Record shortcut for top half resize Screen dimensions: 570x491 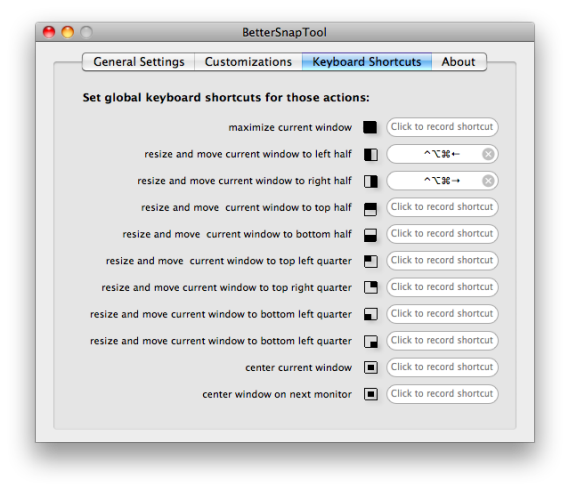coord(442,207)
